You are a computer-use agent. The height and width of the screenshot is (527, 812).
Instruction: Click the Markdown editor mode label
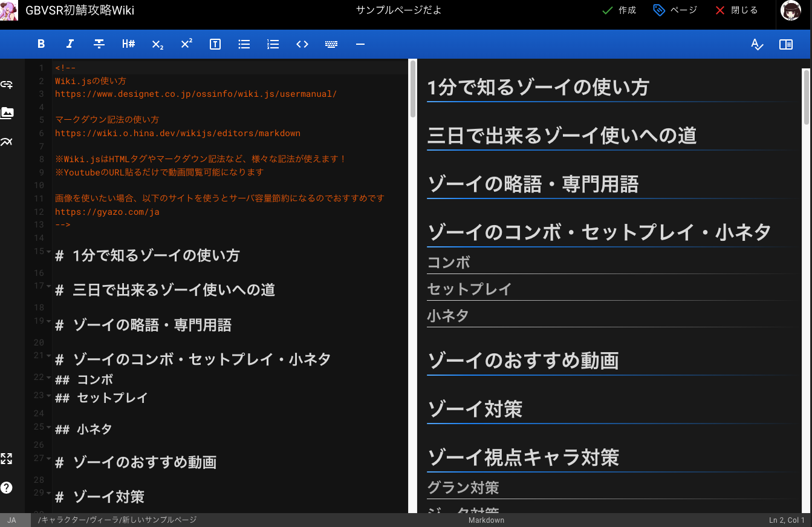click(x=486, y=520)
